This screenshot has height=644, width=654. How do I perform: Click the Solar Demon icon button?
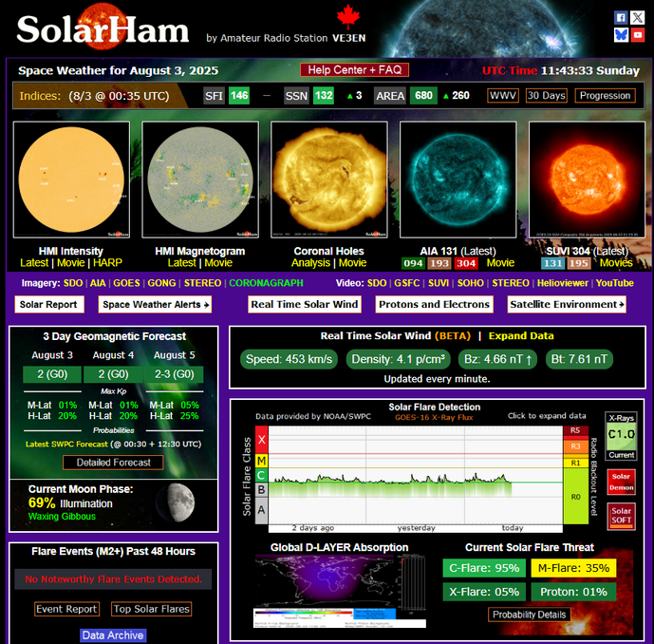(621, 482)
